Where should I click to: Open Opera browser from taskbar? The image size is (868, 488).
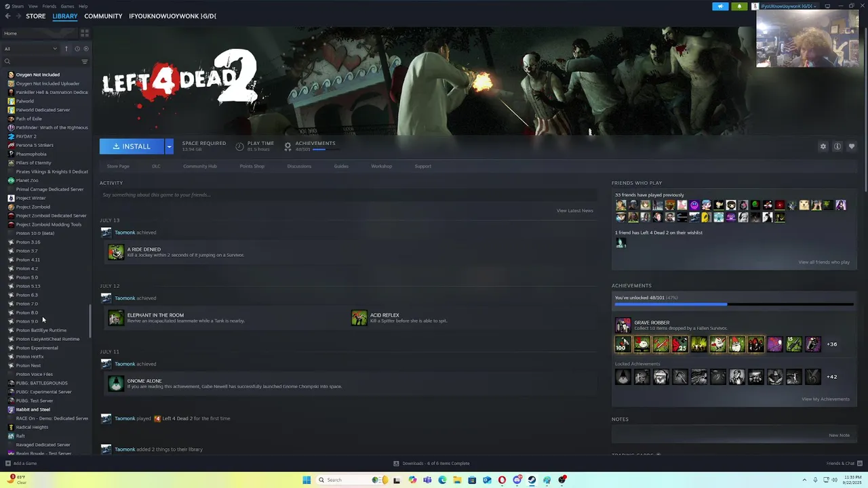click(x=502, y=480)
